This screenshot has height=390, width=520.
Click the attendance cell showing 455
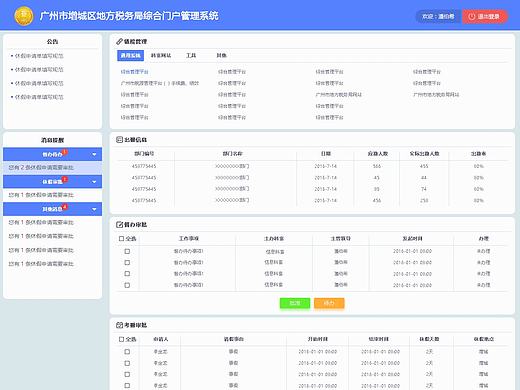424,166
